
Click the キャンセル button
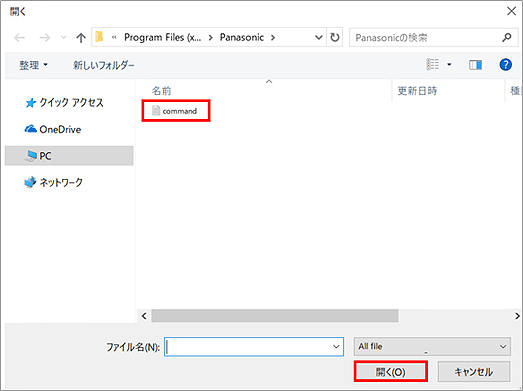pyautogui.click(x=474, y=372)
